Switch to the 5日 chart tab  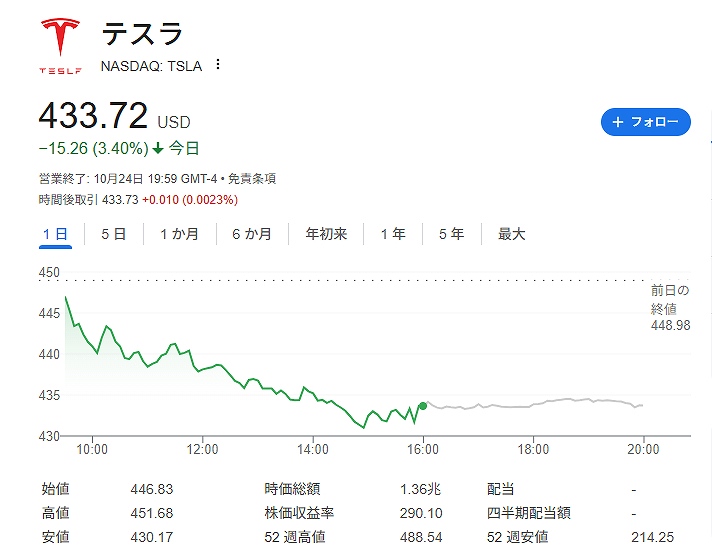113,234
